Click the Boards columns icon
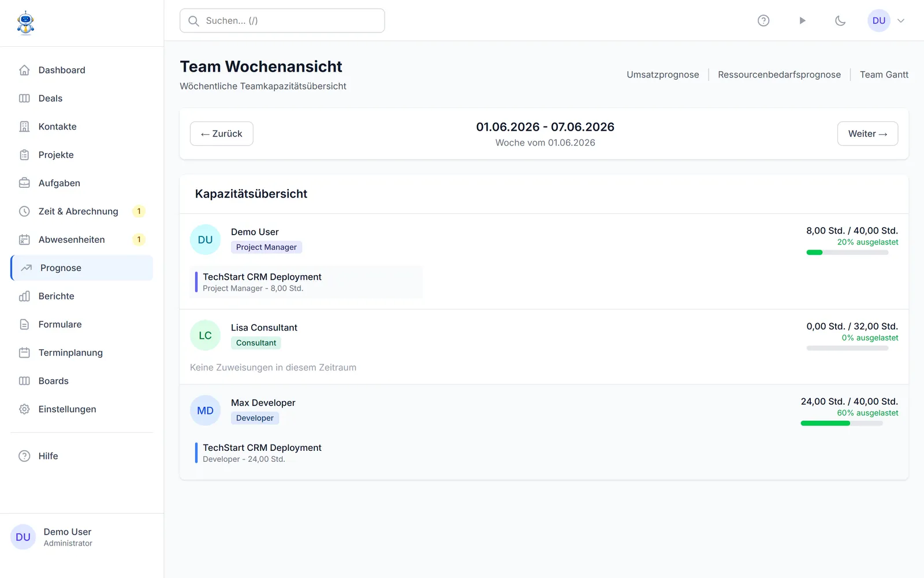 (24, 381)
